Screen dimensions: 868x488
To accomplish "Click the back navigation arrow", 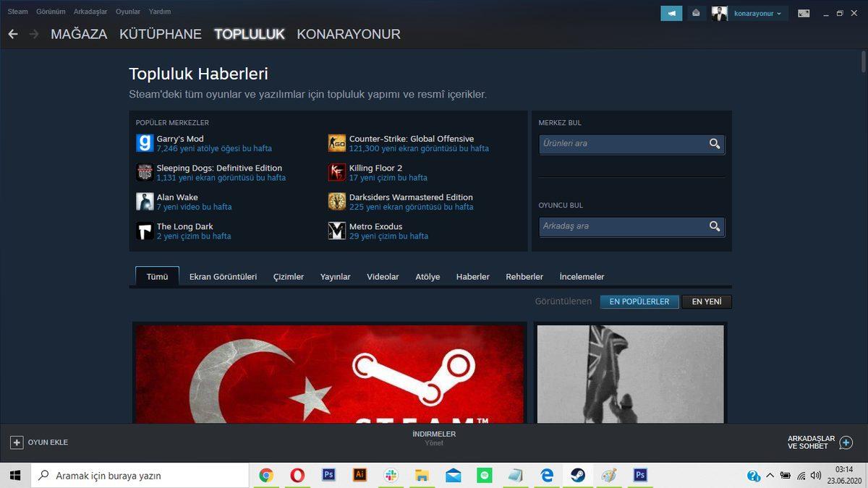I will pos(12,33).
